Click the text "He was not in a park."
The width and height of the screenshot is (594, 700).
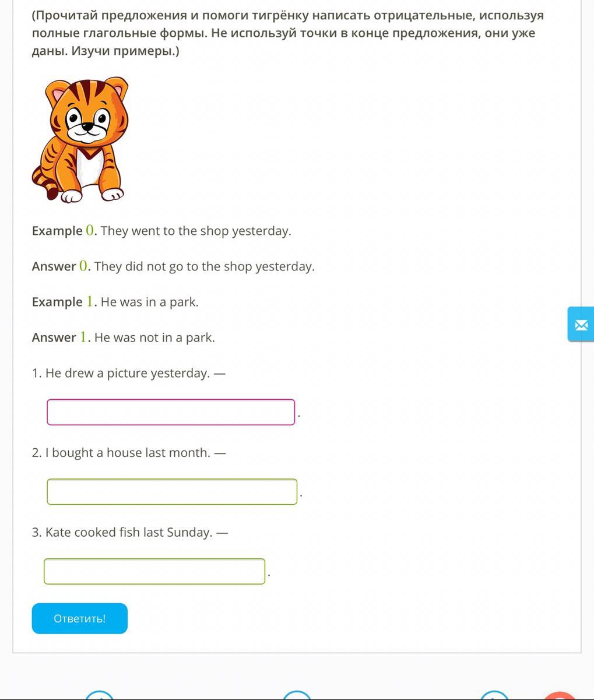[154, 337]
